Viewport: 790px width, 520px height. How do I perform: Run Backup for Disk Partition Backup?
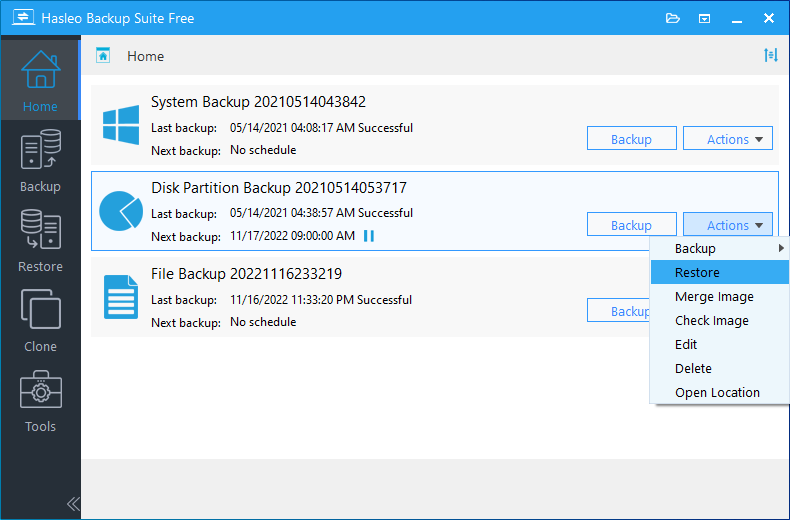(632, 225)
